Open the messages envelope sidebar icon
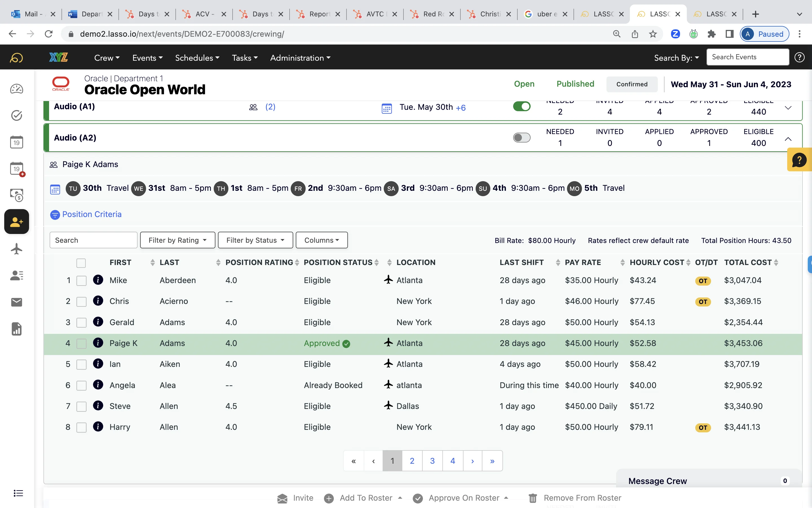This screenshot has height=508, width=812. click(16, 302)
